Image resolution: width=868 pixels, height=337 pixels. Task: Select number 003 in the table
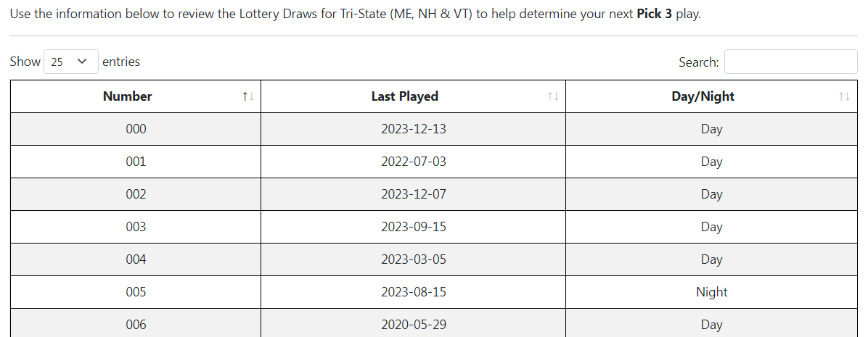[x=136, y=227]
